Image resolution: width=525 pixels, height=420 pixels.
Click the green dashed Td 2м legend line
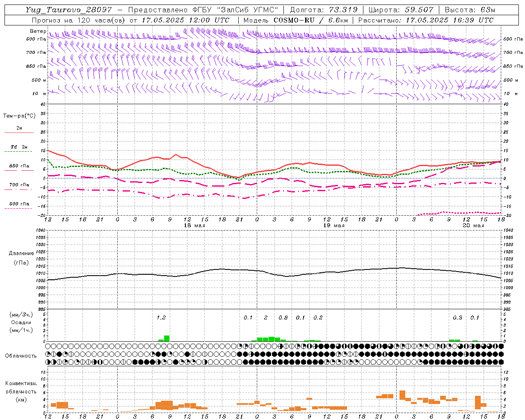point(18,152)
